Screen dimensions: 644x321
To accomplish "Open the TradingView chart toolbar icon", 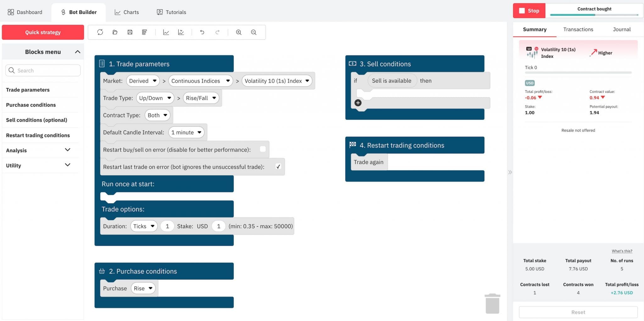I will pos(181,32).
